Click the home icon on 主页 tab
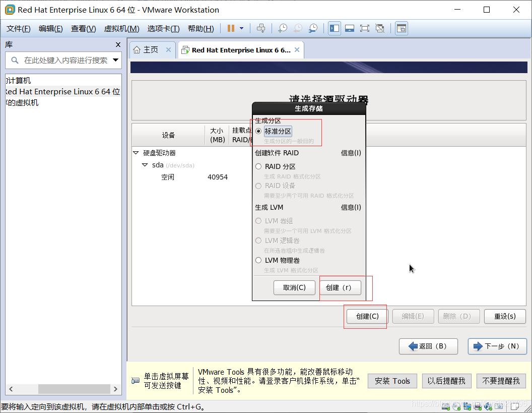This screenshot has width=532, height=413. (x=137, y=50)
